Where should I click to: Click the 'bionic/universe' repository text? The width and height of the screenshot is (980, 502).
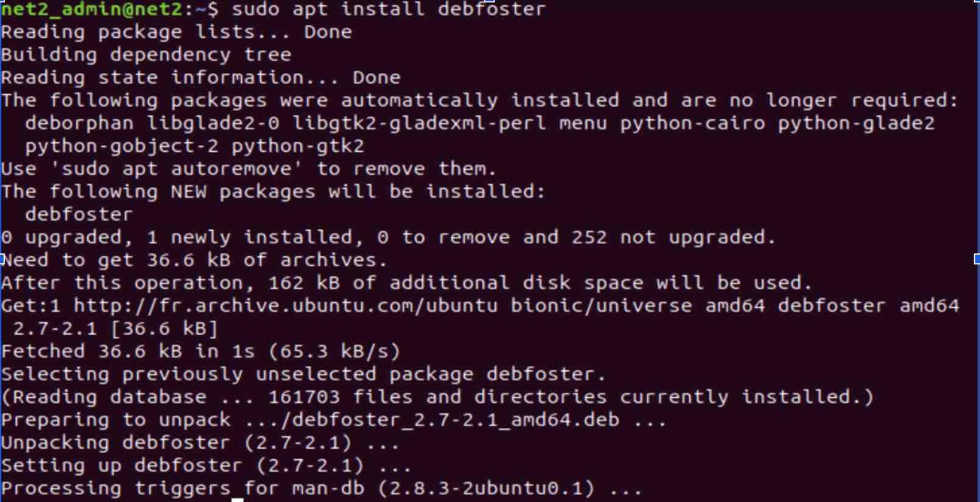pyautogui.click(x=601, y=305)
